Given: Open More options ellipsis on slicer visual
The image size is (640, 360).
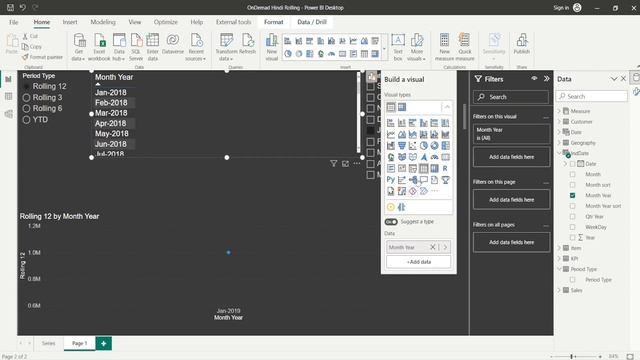Looking at the screenshot, I should (x=357, y=164).
